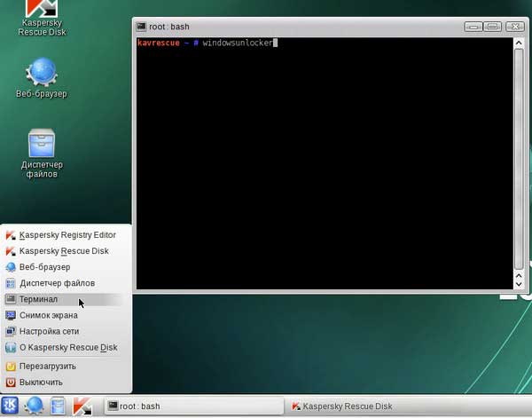
Task: Click Выключить to shut down
Action: (x=41, y=382)
